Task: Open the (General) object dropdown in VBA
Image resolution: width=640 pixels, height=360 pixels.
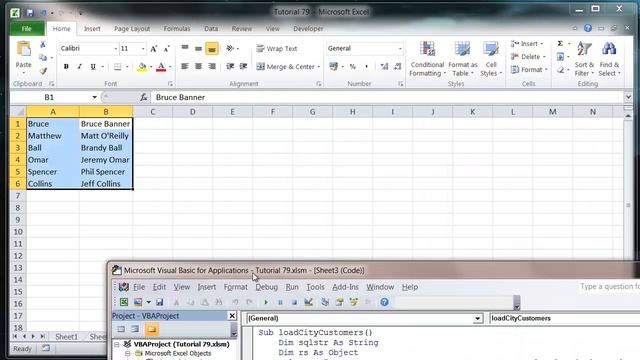Action: 478,318
